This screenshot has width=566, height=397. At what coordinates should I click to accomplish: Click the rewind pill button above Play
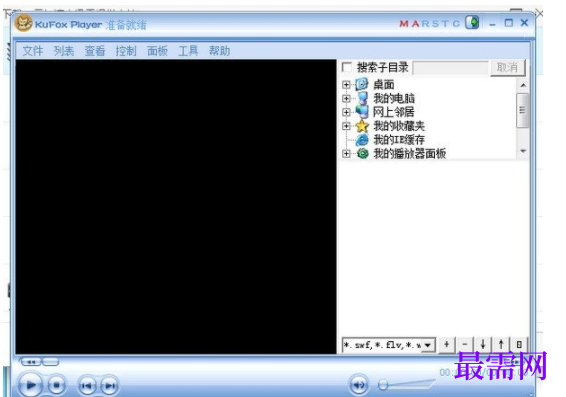click(x=31, y=362)
